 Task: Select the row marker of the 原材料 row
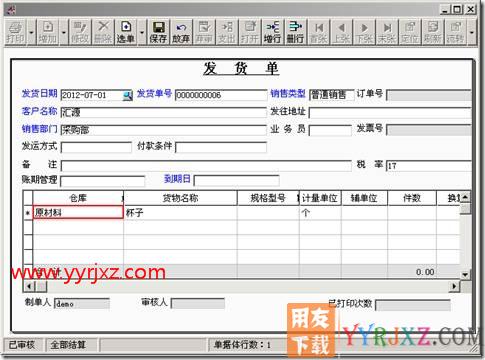point(28,213)
